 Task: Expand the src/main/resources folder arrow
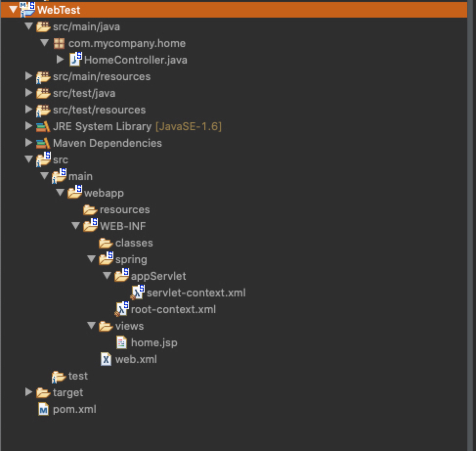[x=29, y=76]
